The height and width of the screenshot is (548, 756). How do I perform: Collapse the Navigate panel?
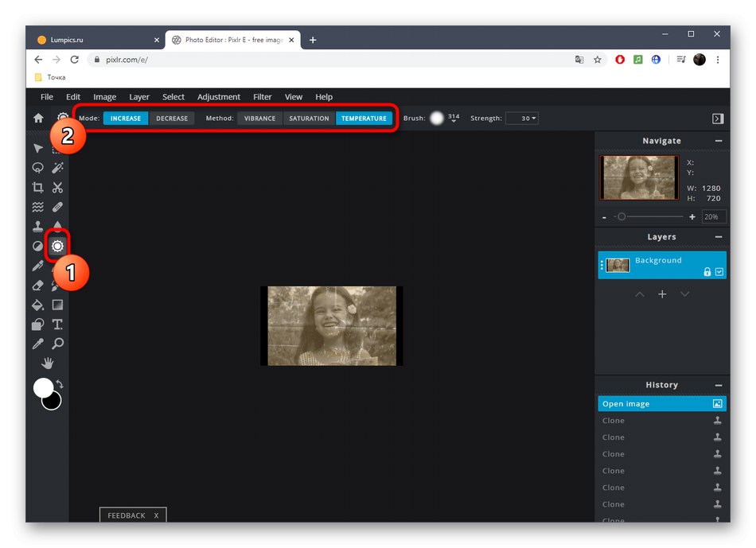tap(719, 141)
